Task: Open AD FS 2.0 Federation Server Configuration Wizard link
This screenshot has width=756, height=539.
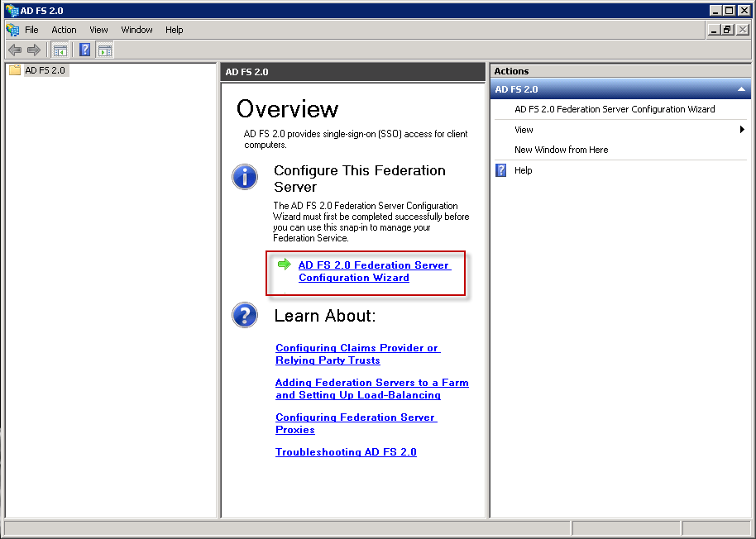Action: tap(375, 271)
